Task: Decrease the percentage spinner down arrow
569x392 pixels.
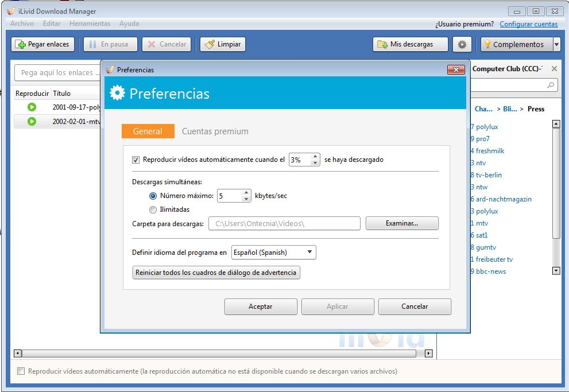Action: (x=315, y=163)
